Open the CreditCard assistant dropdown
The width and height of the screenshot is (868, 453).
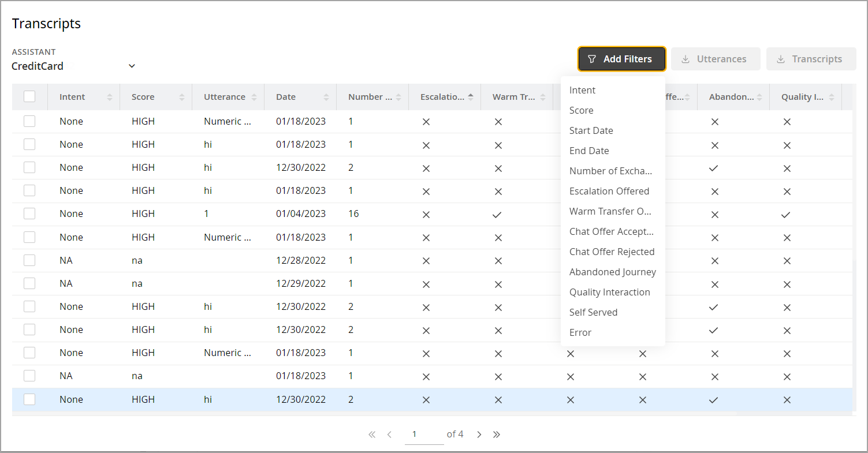[132, 66]
